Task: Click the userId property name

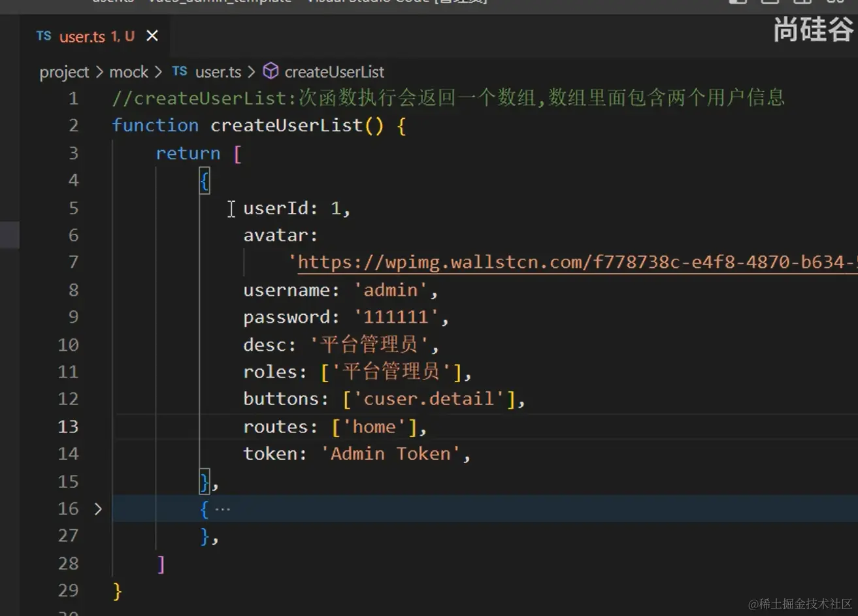Action: tap(276, 208)
